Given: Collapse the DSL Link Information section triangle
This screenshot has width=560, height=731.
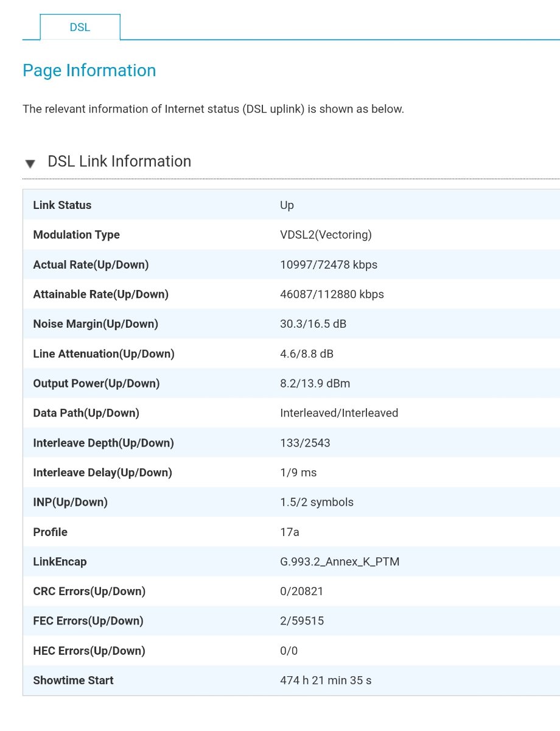Looking at the screenshot, I should click(x=30, y=163).
